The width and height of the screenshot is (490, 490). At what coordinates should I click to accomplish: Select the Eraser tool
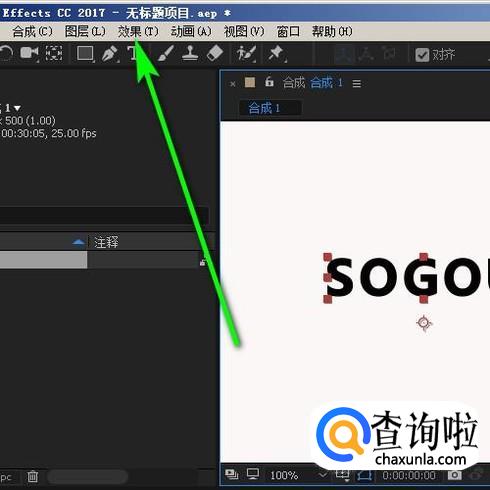[x=215, y=53]
